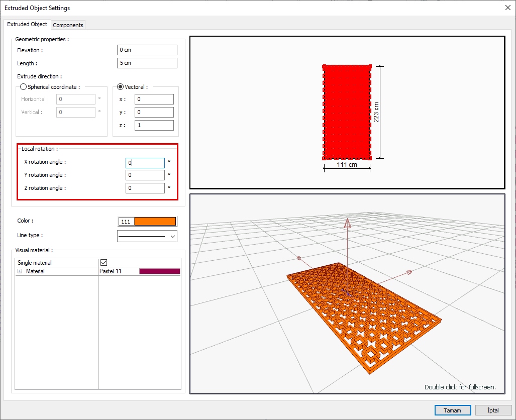This screenshot has height=420, width=516.
Task: Click the vertical axis arrow cone in 3D preview
Action: point(347,224)
